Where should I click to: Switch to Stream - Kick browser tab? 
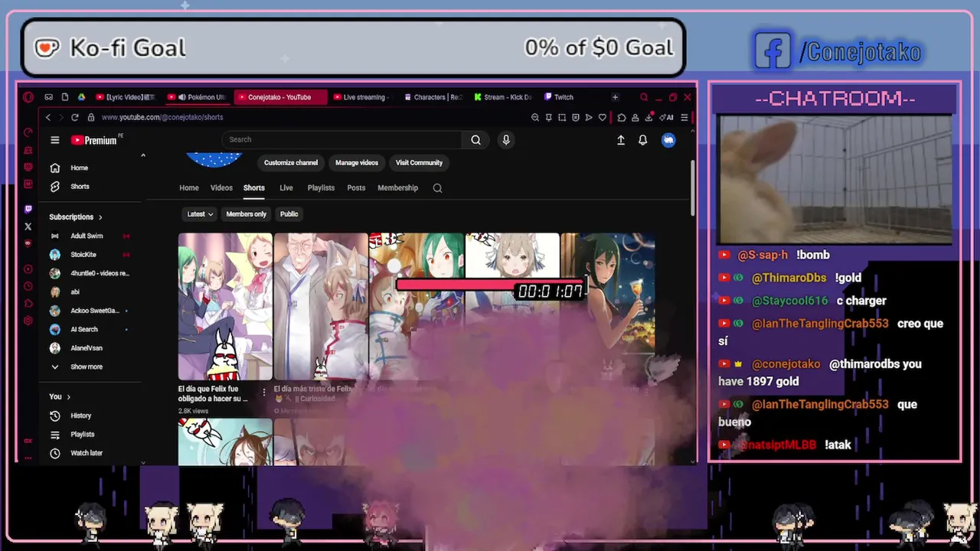point(502,97)
